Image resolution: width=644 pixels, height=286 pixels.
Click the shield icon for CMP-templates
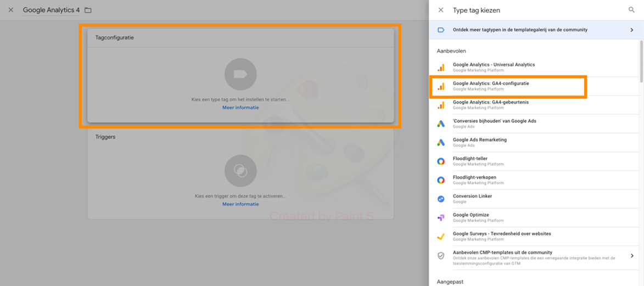point(441,256)
